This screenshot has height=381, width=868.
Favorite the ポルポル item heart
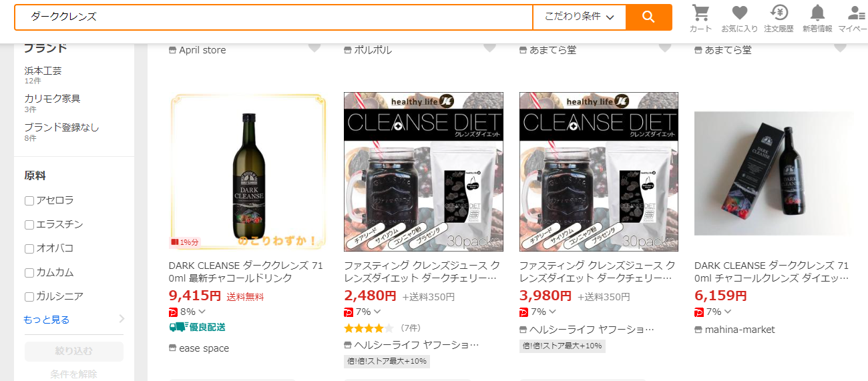click(489, 47)
